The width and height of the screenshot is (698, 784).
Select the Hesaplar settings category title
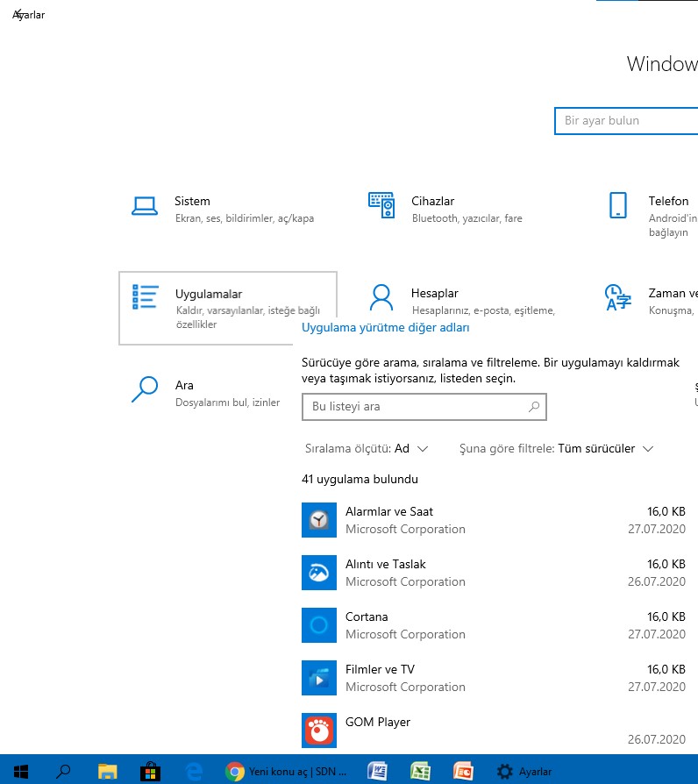(435, 293)
